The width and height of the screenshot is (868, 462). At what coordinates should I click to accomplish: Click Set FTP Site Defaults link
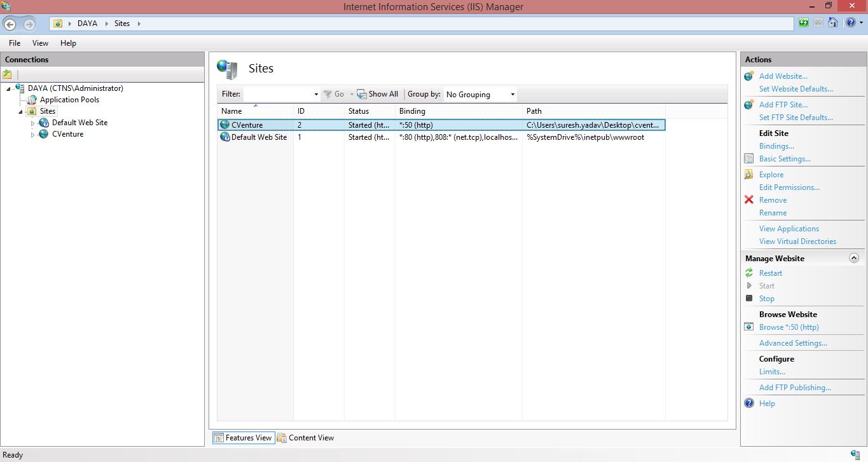[x=796, y=118]
